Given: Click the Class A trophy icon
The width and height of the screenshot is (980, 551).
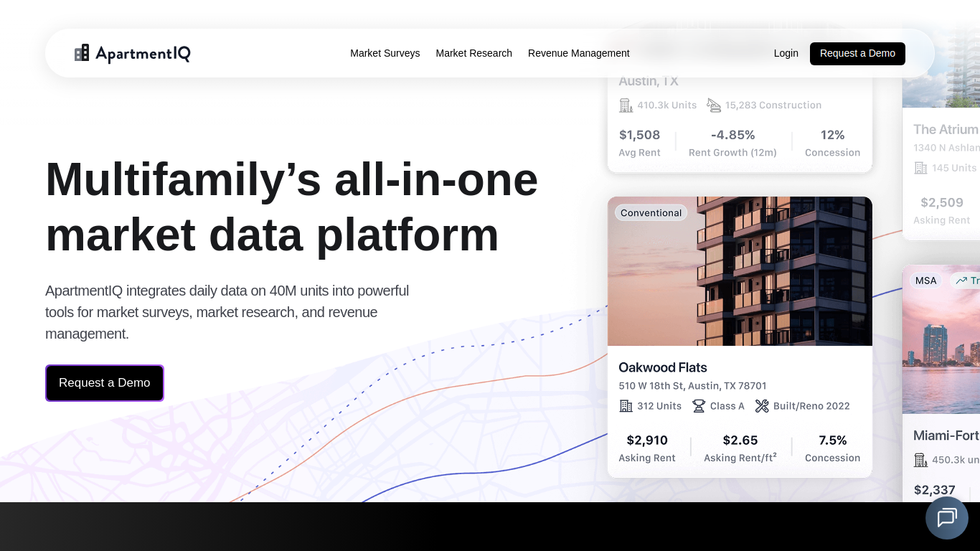Looking at the screenshot, I should [x=699, y=406].
